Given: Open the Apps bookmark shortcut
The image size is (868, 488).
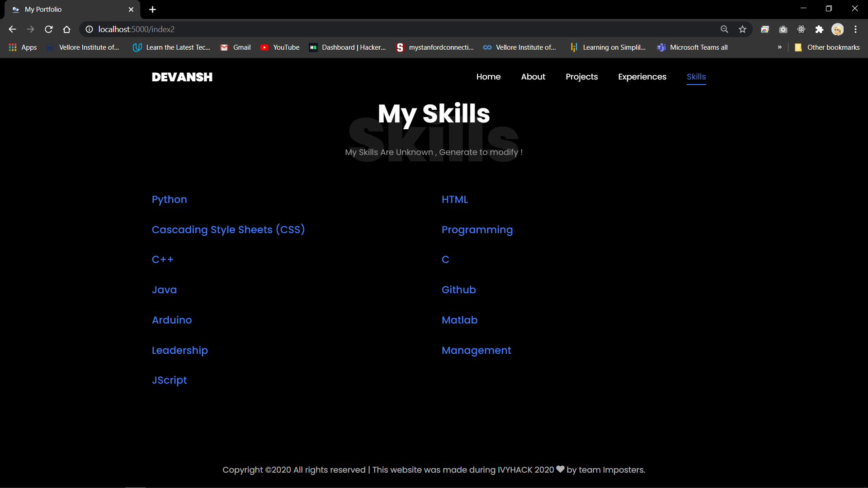Looking at the screenshot, I should pos(23,47).
